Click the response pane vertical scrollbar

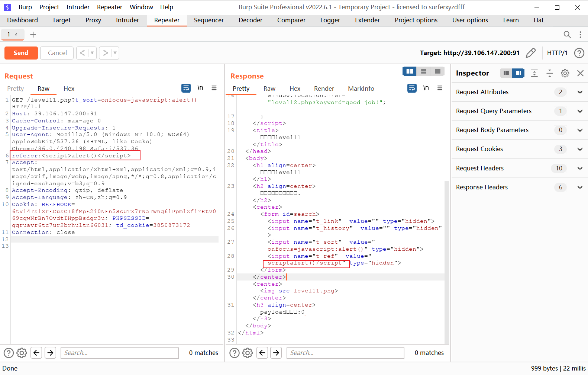(447, 262)
